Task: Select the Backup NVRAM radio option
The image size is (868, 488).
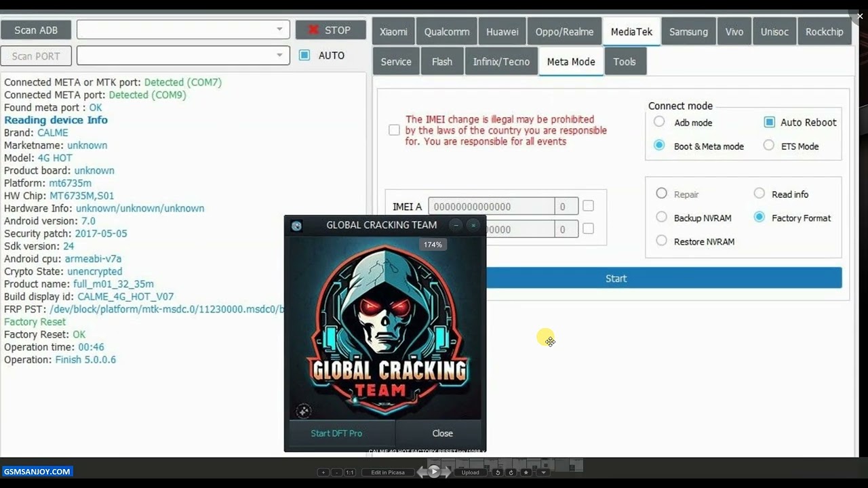Action: pyautogui.click(x=662, y=218)
